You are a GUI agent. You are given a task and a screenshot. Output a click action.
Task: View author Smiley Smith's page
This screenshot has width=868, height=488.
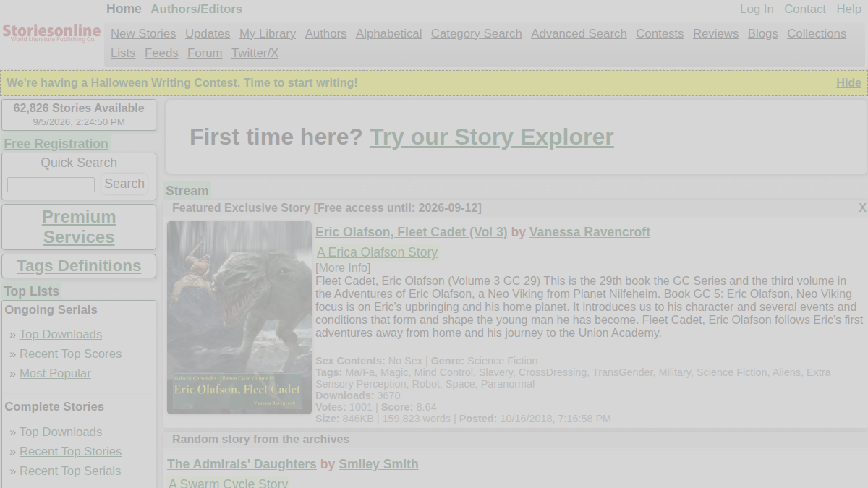[x=378, y=464]
